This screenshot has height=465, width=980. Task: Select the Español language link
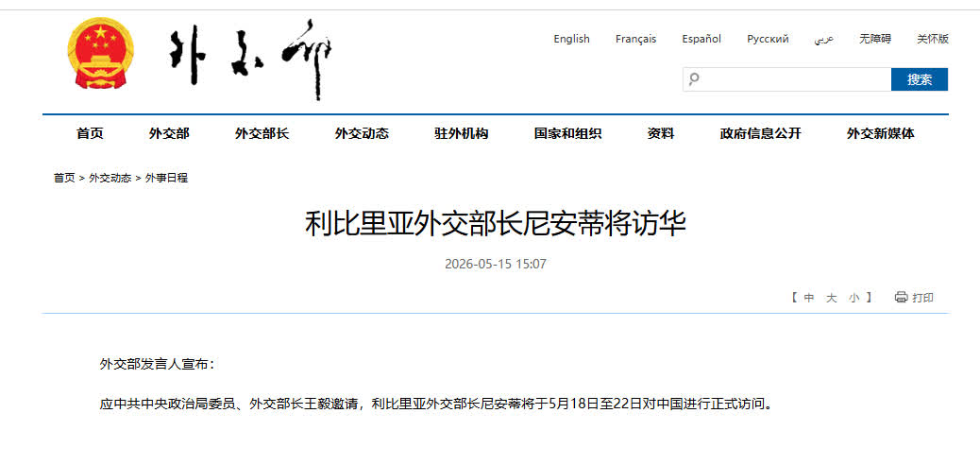[701, 39]
